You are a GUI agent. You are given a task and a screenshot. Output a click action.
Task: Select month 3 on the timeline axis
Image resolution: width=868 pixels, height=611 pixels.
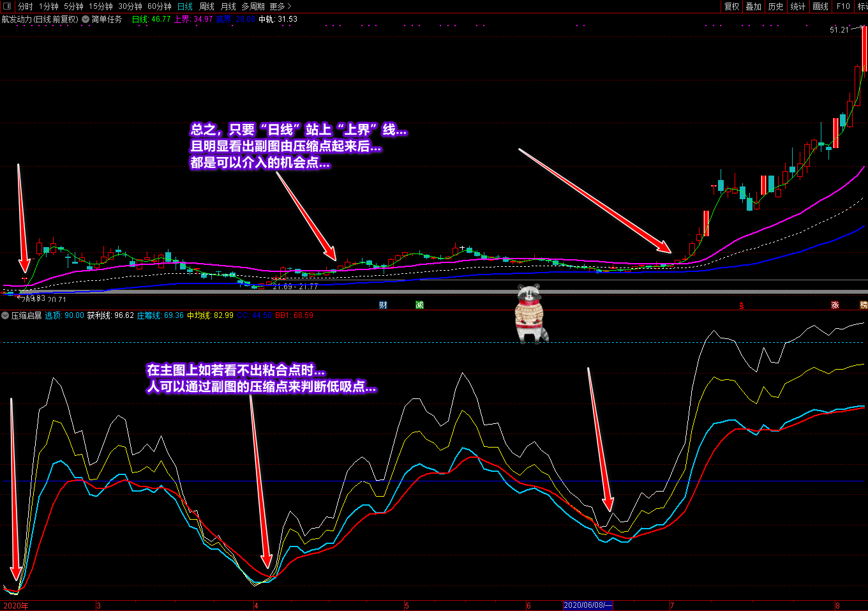point(98,606)
